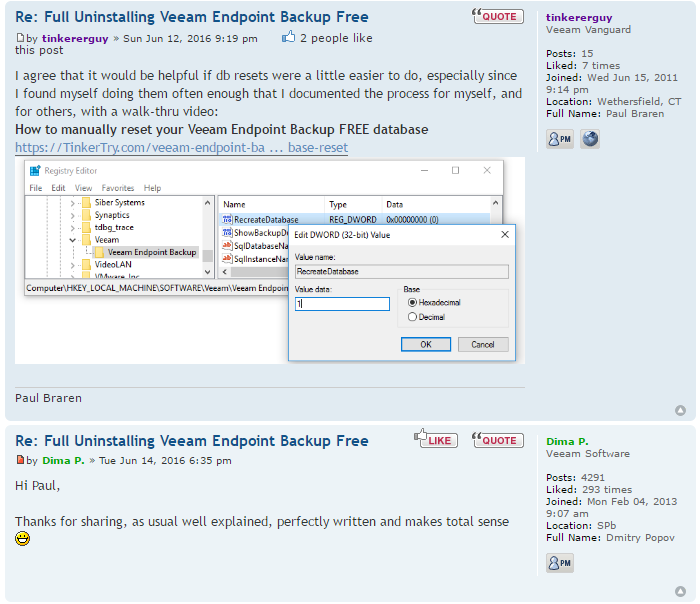
Task: Click the QUOTE button on Dima P.'s post
Action: pyautogui.click(x=498, y=441)
